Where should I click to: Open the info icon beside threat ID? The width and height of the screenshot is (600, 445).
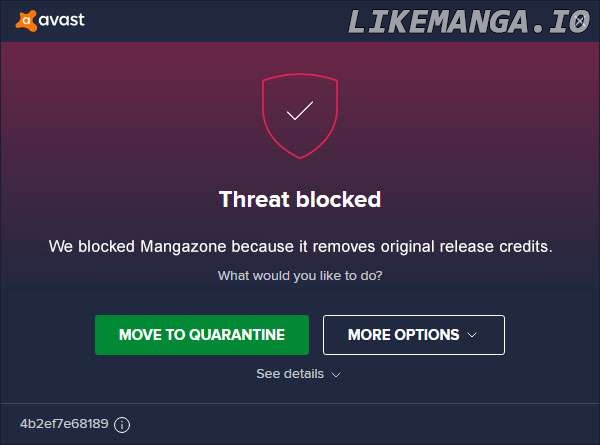(x=122, y=424)
